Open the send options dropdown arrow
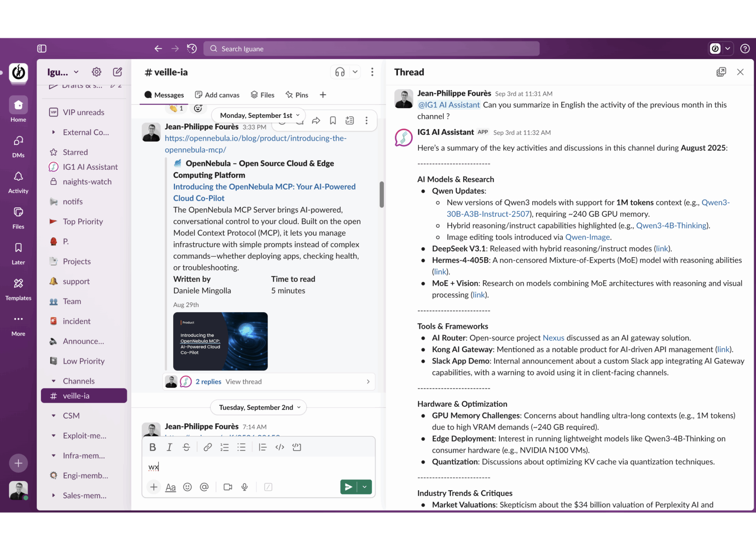Viewport: 756px width, 550px height. point(365,487)
